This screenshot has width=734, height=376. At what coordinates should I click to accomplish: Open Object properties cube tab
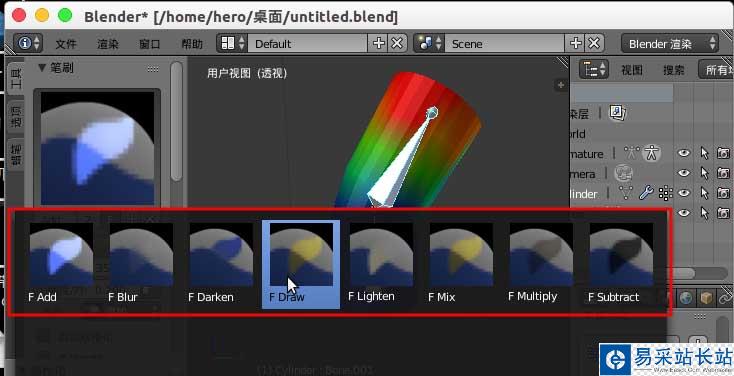(x=705, y=298)
